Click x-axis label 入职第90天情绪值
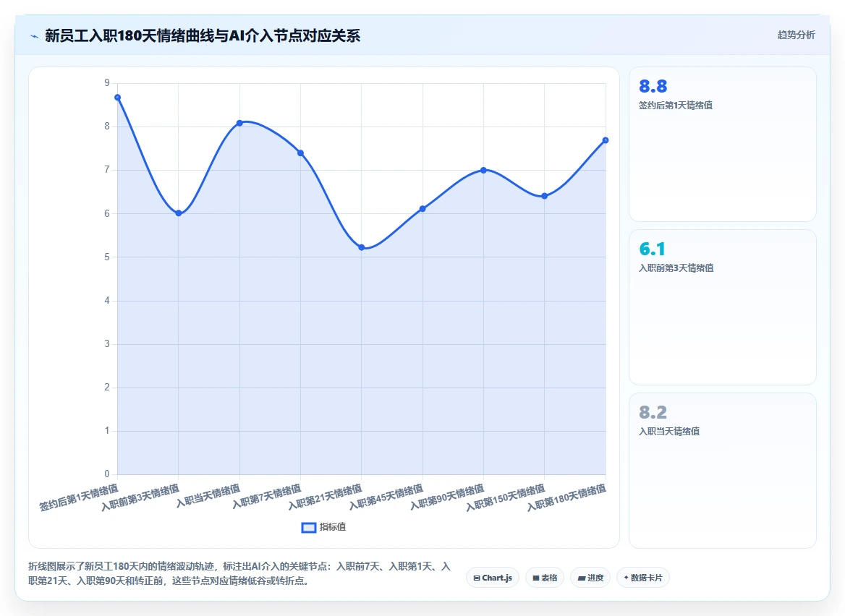This screenshot has height=616, width=845. pyautogui.click(x=447, y=497)
